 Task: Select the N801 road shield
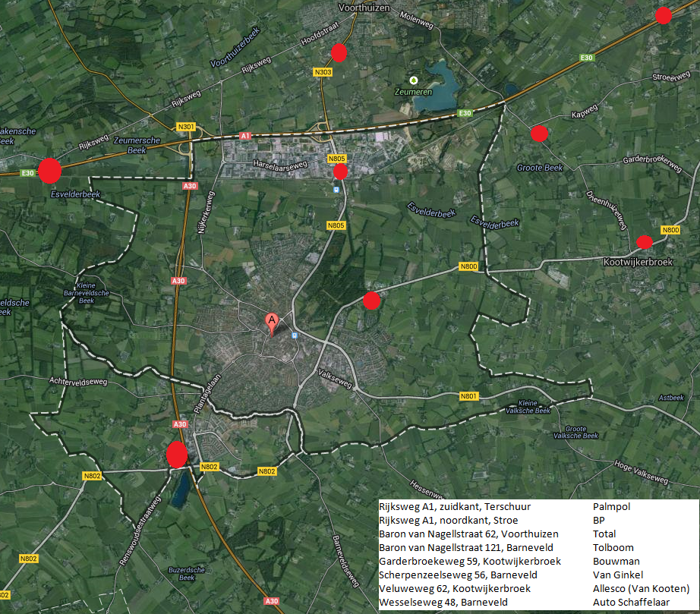pyautogui.click(x=469, y=396)
